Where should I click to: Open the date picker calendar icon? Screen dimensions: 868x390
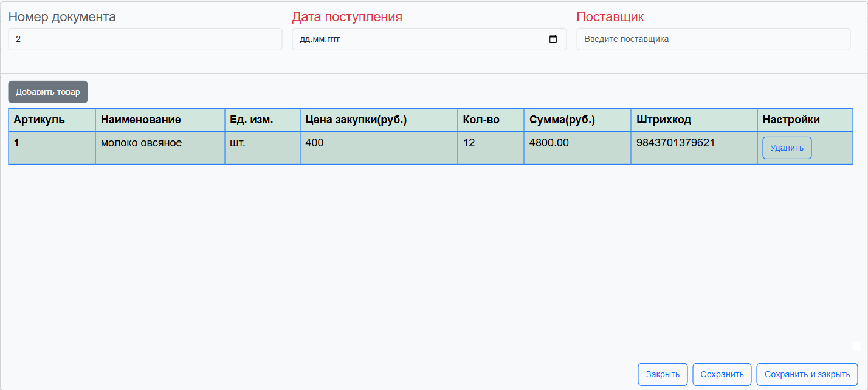(553, 39)
